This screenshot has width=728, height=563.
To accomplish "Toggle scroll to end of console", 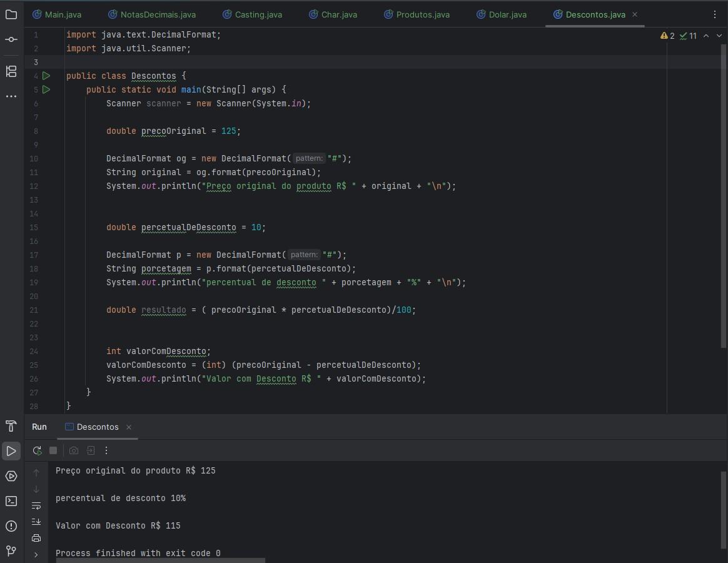I will pos(36,522).
